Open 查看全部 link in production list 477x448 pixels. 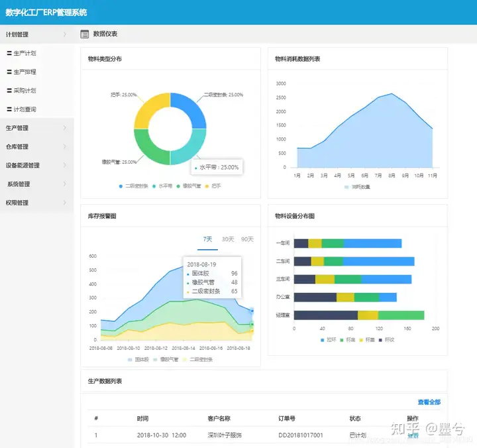[x=429, y=402]
